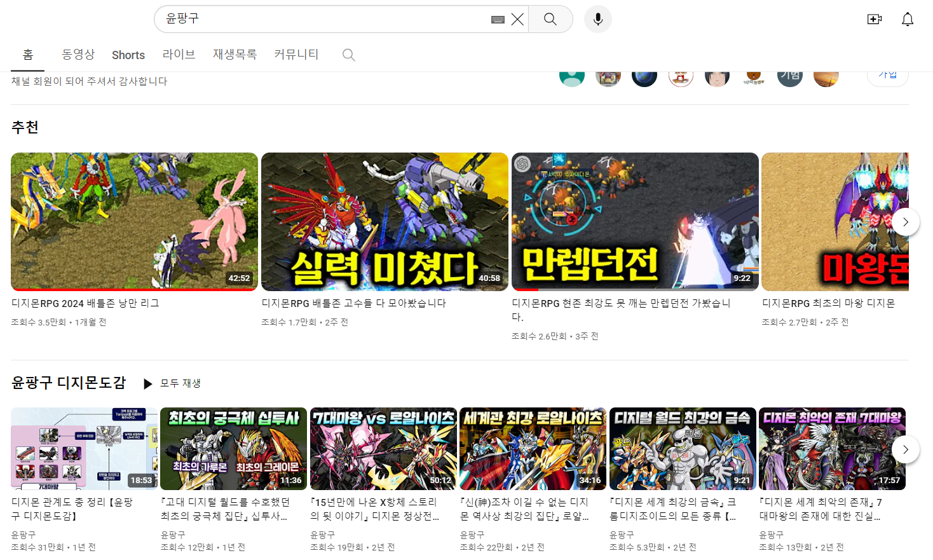Viewport: 933px width, 560px height.
Task: Open title 디지몬RPG 배틀존 고수들 다 모아봤습니다
Action: click(354, 303)
